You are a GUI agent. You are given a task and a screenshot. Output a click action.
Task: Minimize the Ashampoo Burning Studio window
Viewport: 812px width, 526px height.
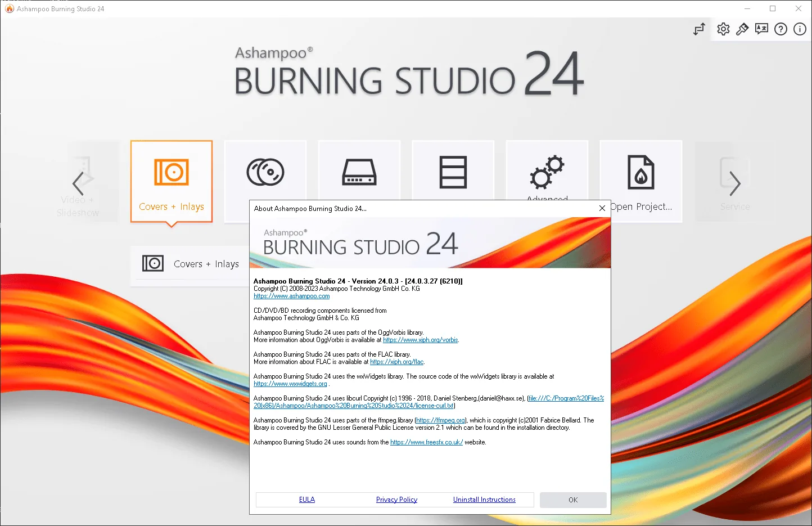pyautogui.click(x=747, y=8)
